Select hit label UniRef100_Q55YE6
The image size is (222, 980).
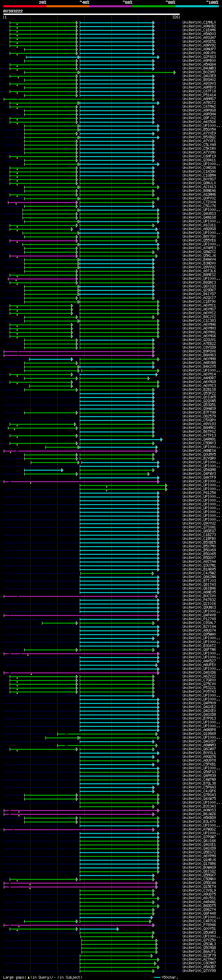pos(199,241)
